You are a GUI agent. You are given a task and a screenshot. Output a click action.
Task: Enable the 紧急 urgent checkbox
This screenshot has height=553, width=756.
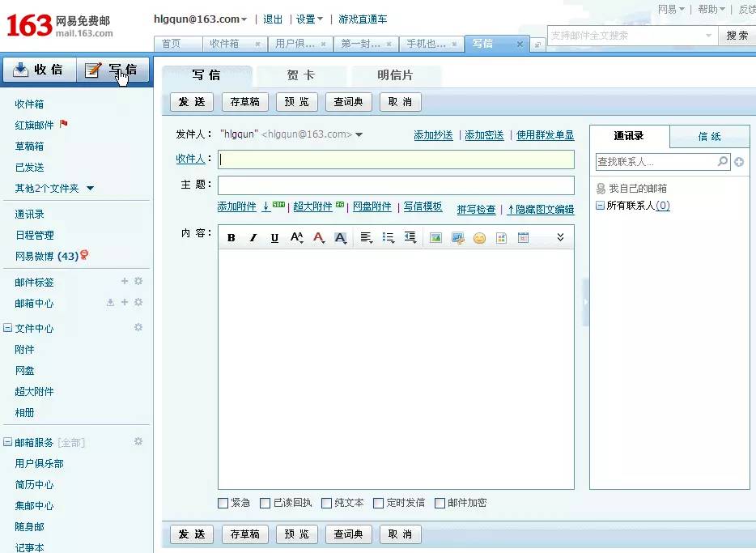[223, 503]
